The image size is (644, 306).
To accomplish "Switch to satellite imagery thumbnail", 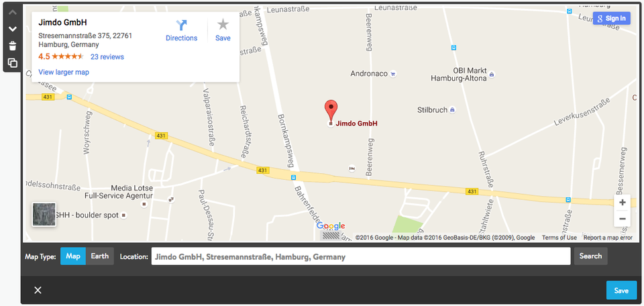I will (44, 215).
